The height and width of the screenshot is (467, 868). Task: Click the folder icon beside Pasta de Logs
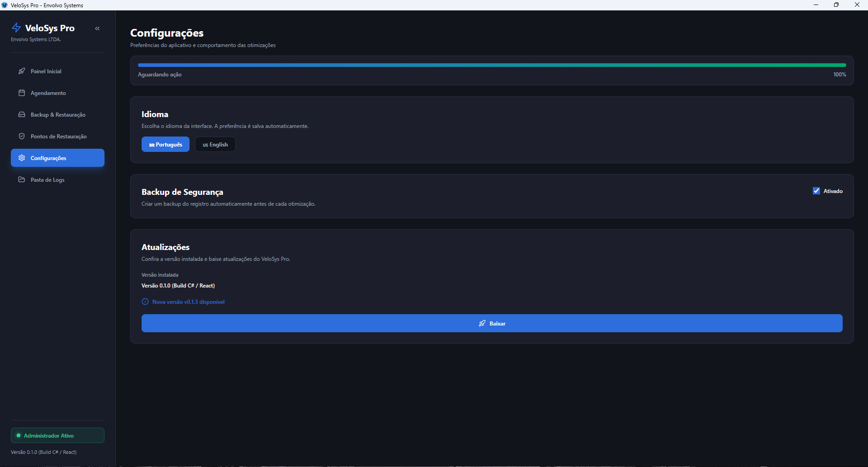click(x=22, y=179)
